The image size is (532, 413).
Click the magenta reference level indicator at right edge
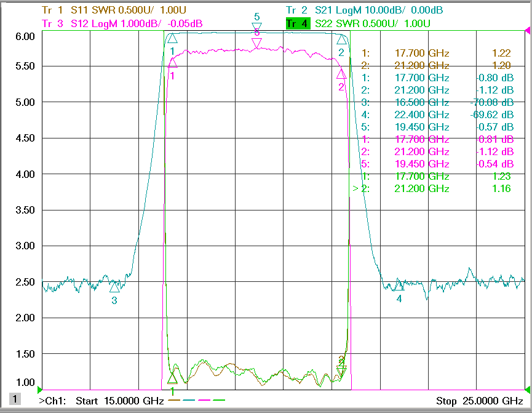pos(528,31)
